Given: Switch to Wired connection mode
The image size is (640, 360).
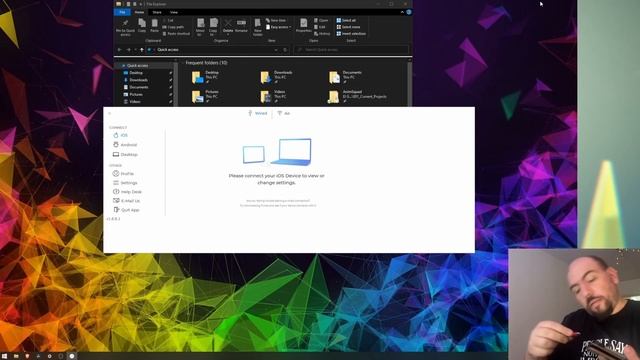Looking at the screenshot, I should pos(258,113).
